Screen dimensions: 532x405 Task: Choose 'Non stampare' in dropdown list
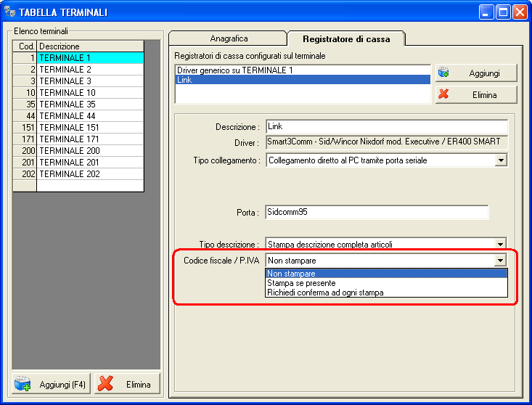[386, 274]
